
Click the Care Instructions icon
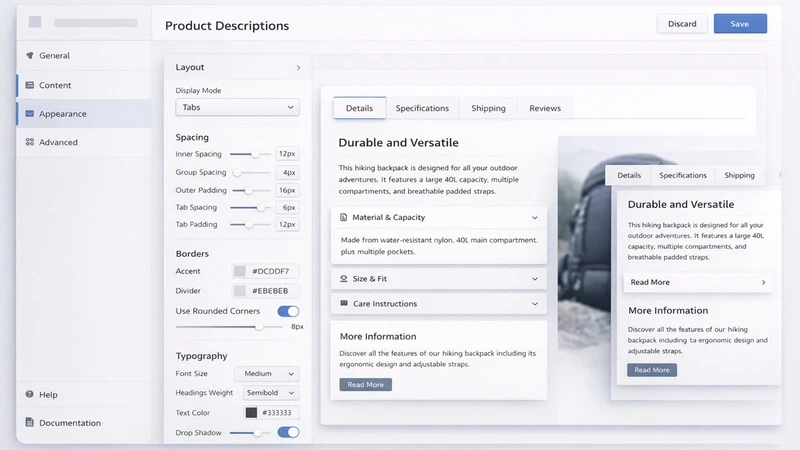pos(344,303)
